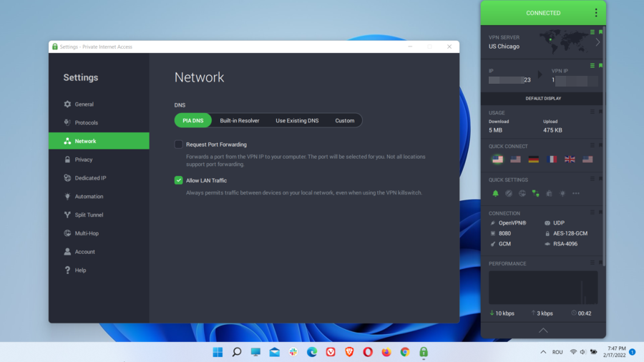The width and height of the screenshot is (644, 362).
Task: Toggle light theme bulb icon in Quick Settings
Action: 562,193
